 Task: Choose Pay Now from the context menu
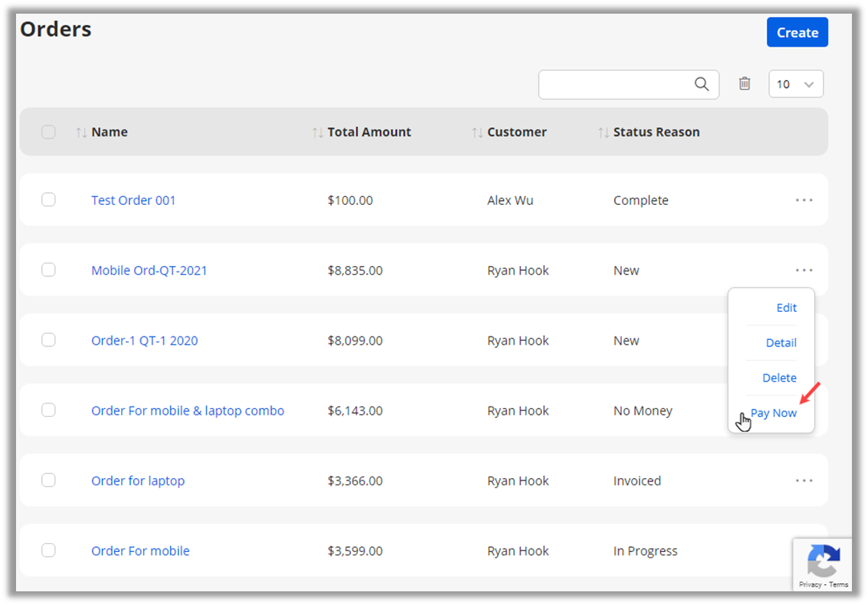tap(773, 413)
